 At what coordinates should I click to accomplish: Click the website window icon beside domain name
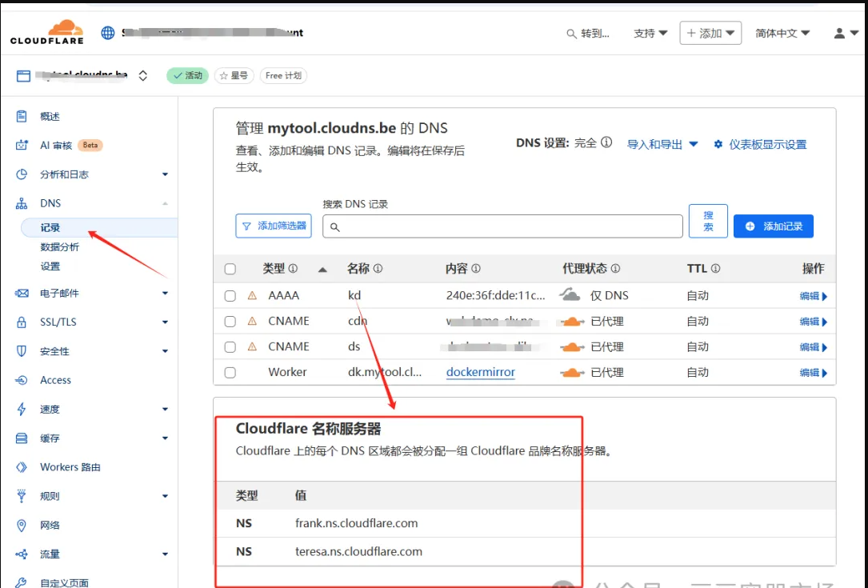click(23, 76)
